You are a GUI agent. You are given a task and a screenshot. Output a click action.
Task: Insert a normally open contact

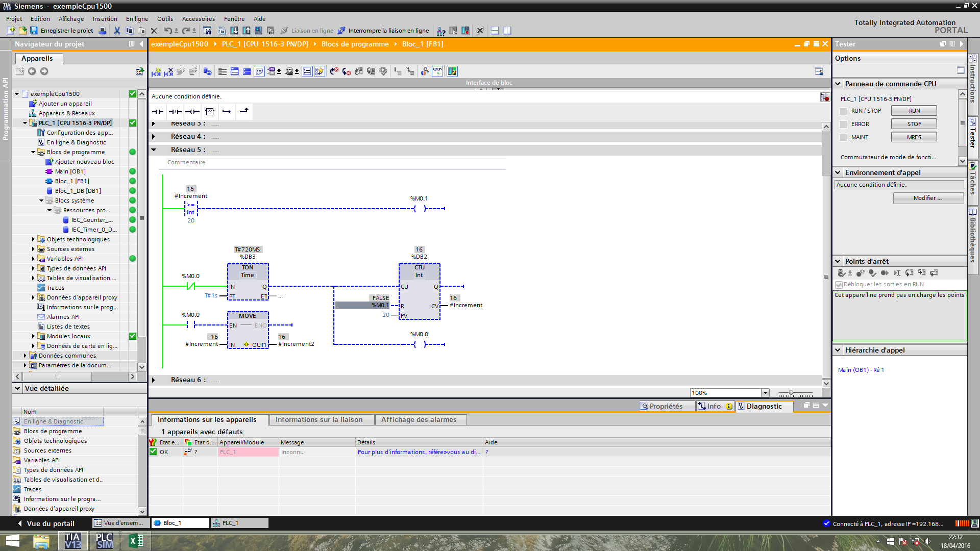pyautogui.click(x=158, y=111)
